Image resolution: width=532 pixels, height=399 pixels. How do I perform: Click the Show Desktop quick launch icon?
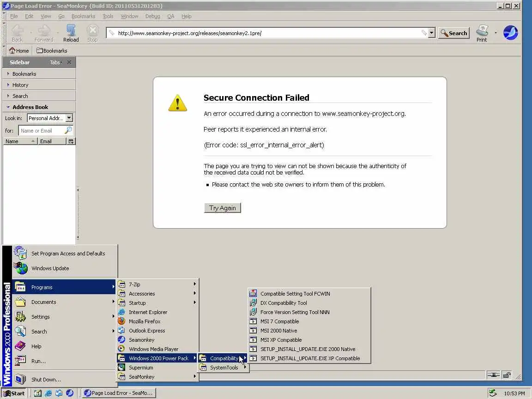(38, 393)
